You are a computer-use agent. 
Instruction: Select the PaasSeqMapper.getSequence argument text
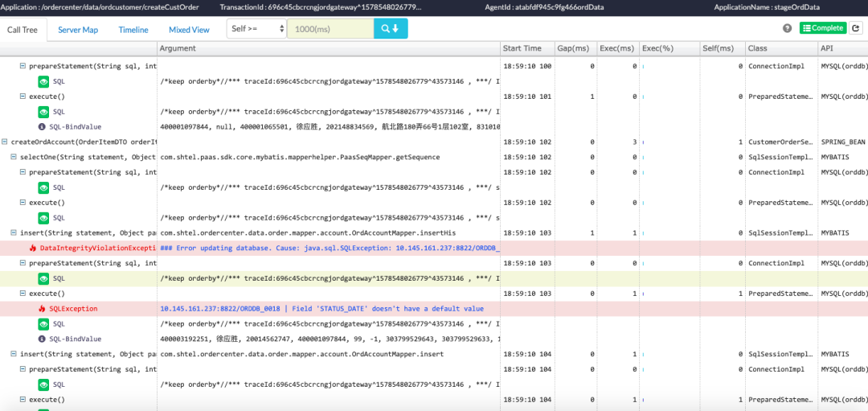tap(300, 158)
